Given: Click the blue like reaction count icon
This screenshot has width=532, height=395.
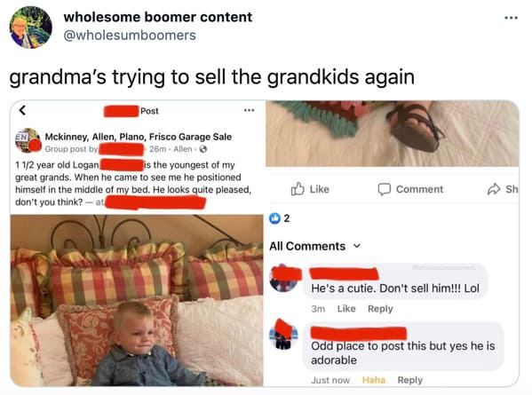Looking at the screenshot, I should 274,218.
